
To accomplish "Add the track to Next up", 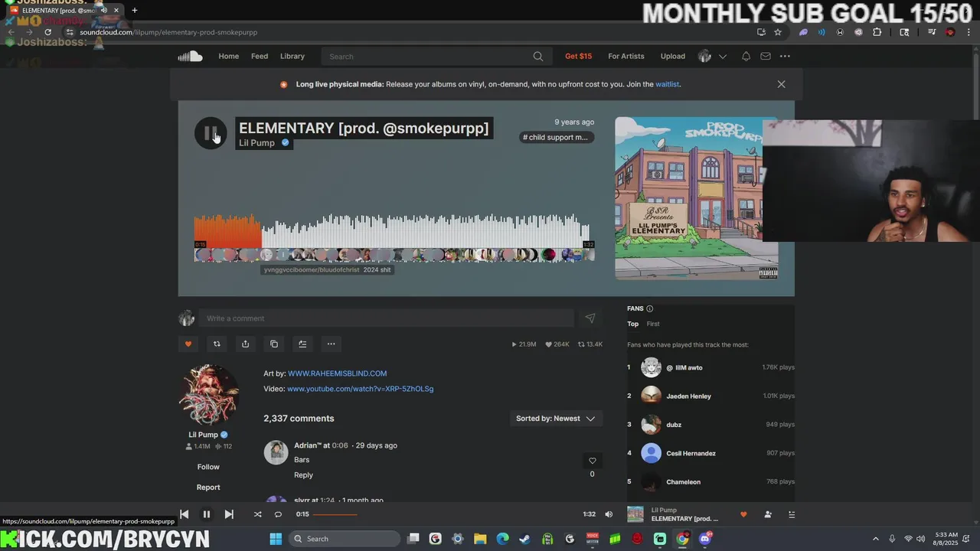I will tap(302, 344).
